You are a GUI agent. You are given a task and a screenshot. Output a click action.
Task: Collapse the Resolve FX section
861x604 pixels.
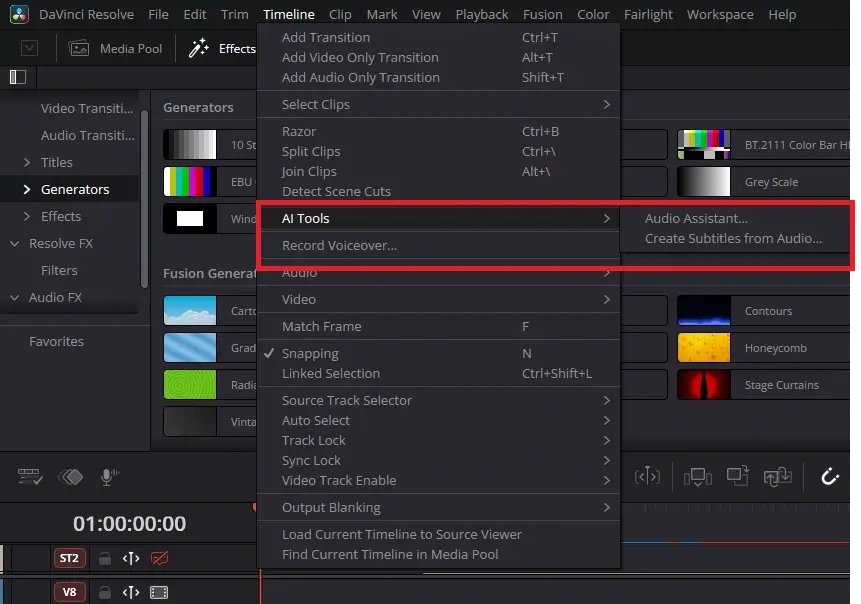pos(15,243)
